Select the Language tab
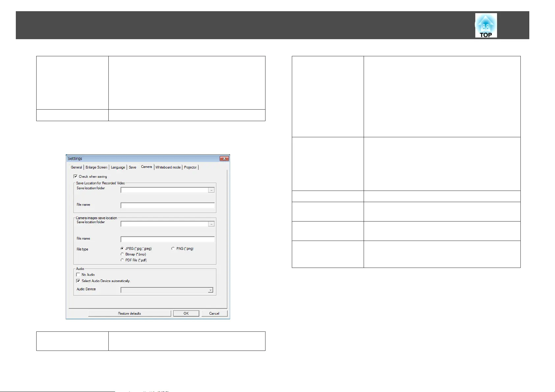This screenshot has height=392, width=555. pyautogui.click(x=118, y=167)
